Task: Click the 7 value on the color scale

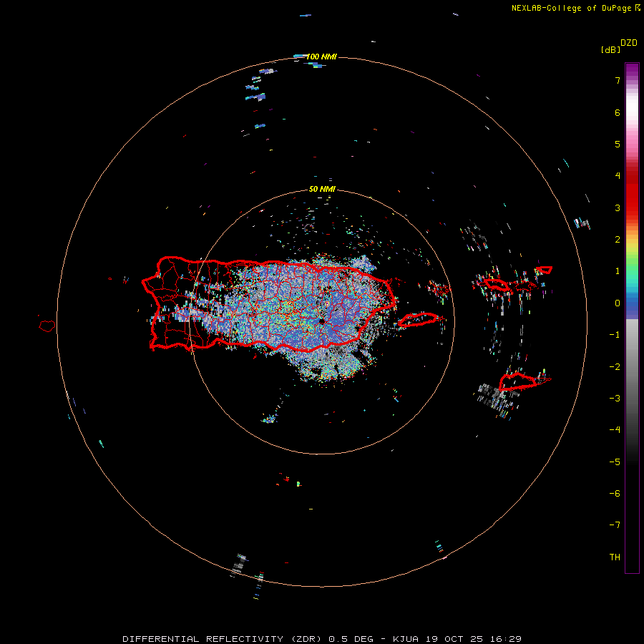Action: pyautogui.click(x=618, y=80)
